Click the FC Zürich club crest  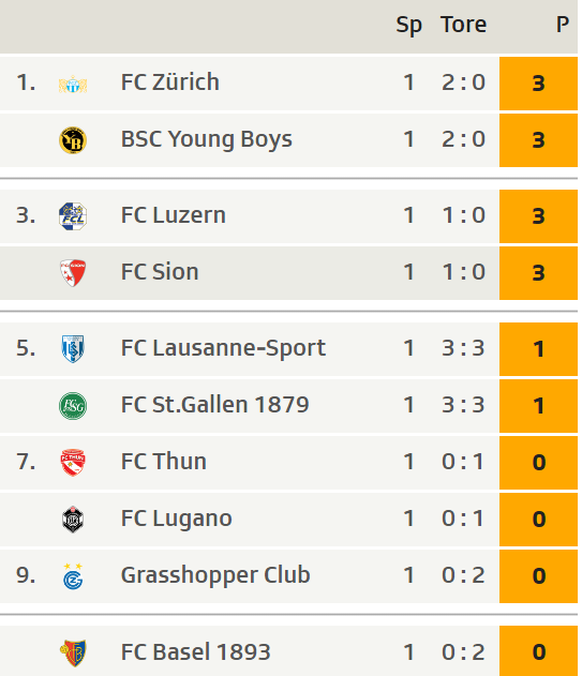pyautogui.click(x=73, y=84)
